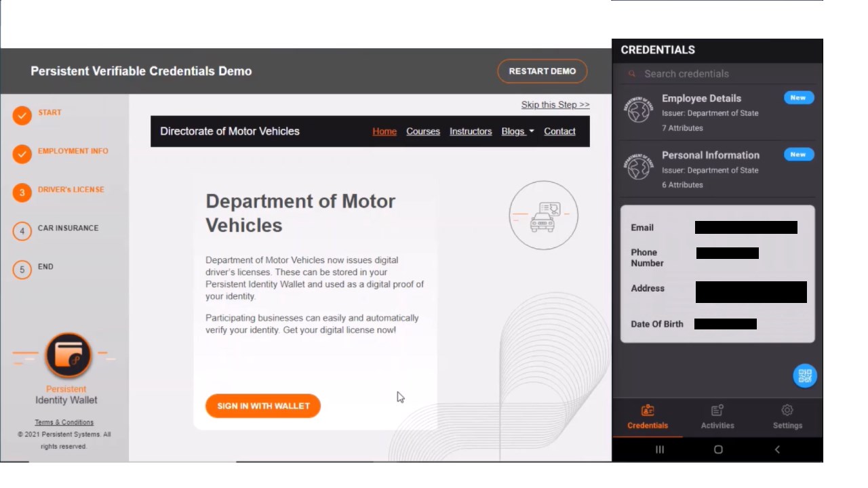Tap the New badge on Employee Details
Screen dimensions: 868x488
point(798,98)
